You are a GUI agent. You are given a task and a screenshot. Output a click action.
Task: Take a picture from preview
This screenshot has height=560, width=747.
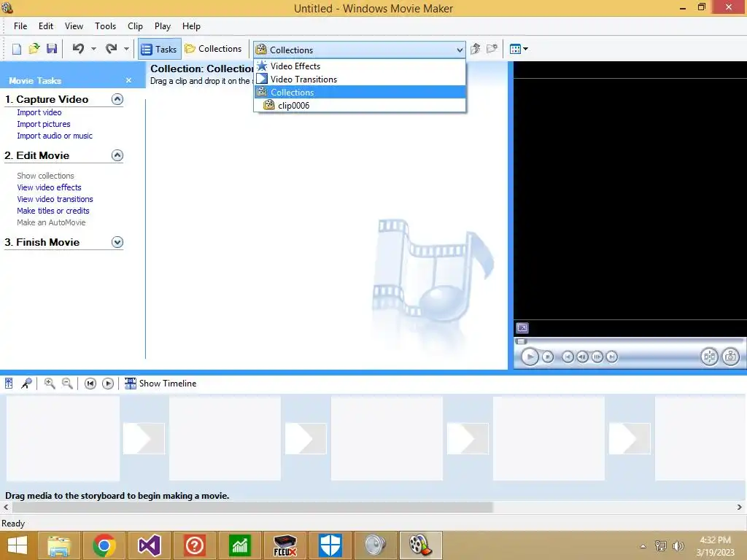click(731, 357)
